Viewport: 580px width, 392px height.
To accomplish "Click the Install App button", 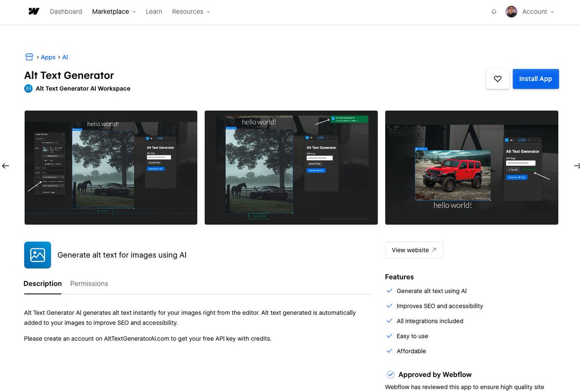I will [536, 79].
